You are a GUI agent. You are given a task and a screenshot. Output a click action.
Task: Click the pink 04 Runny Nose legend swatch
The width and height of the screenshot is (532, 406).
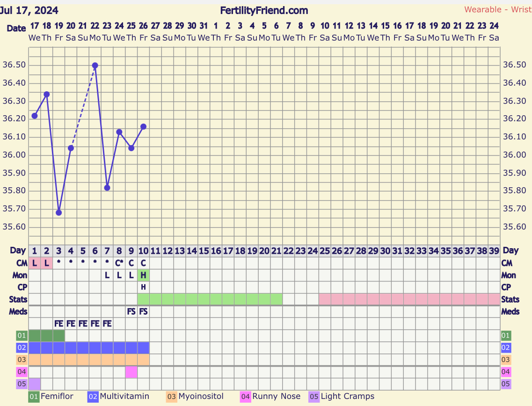point(246,397)
